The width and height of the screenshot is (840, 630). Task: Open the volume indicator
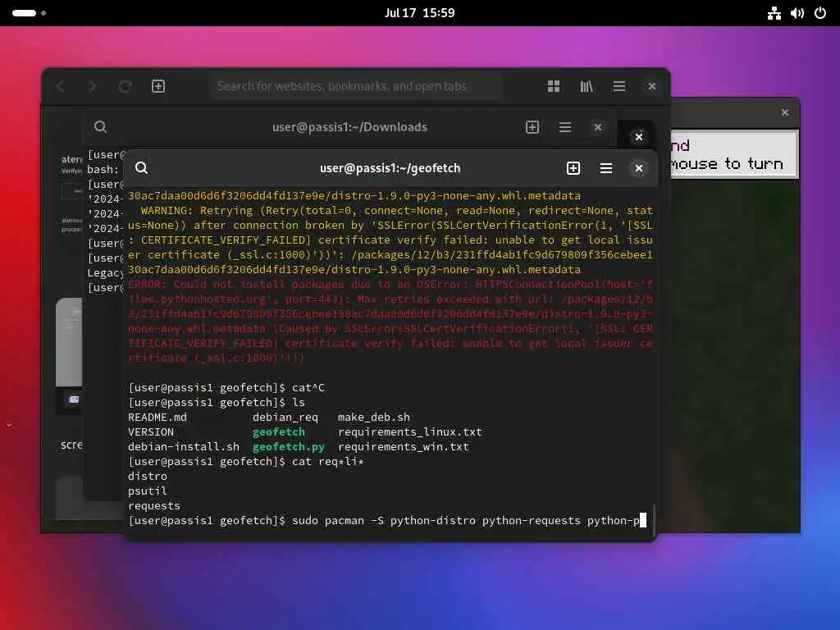tap(797, 13)
